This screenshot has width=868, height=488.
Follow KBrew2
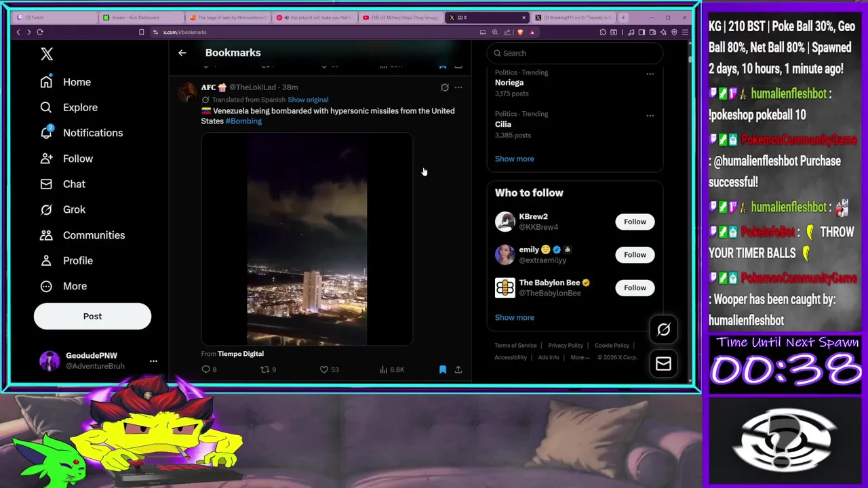[x=635, y=222]
